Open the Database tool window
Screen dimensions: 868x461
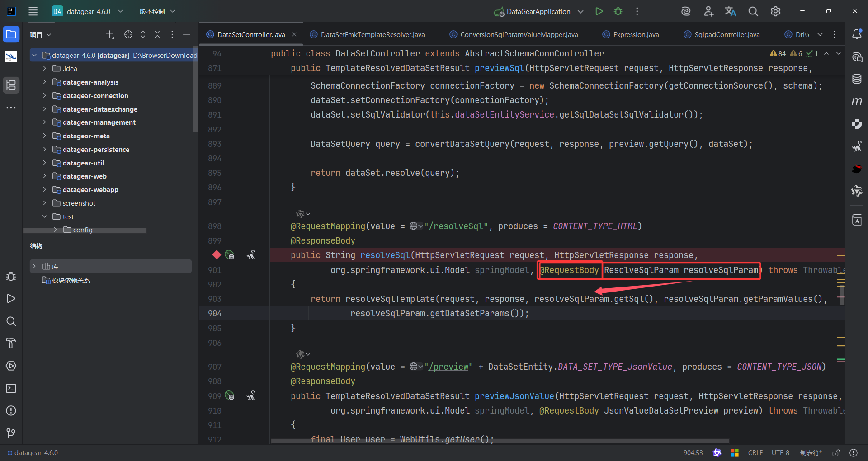pyautogui.click(x=857, y=79)
